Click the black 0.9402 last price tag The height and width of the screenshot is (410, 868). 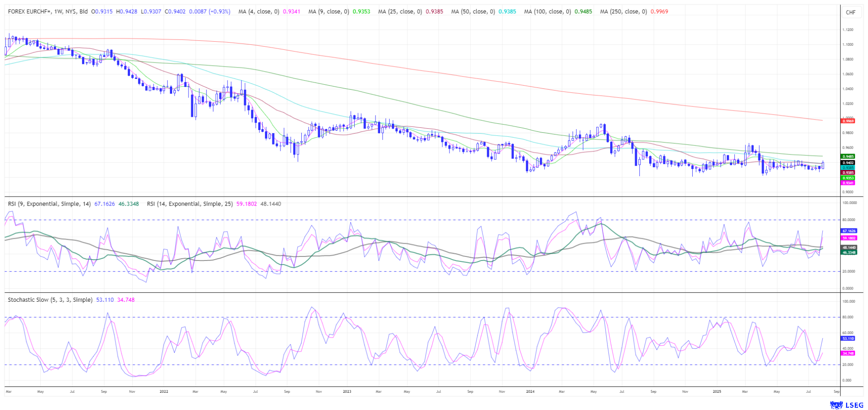click(x=848, y=163)
